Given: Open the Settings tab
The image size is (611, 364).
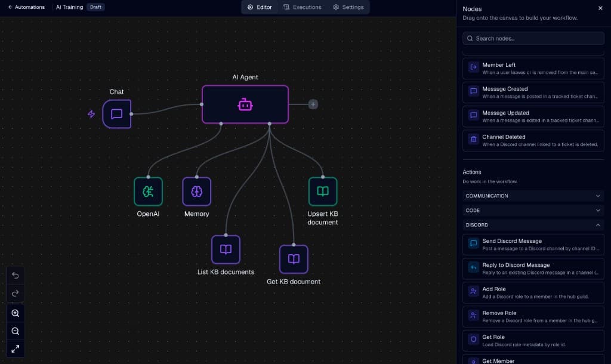Looking at the screenshot, I should click(348, 7).
